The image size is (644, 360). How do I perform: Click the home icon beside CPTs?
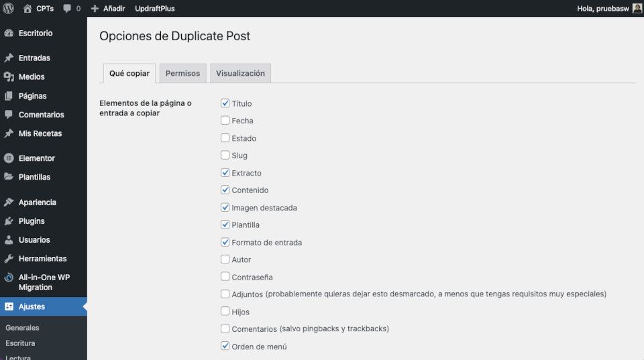click(28, 8)
